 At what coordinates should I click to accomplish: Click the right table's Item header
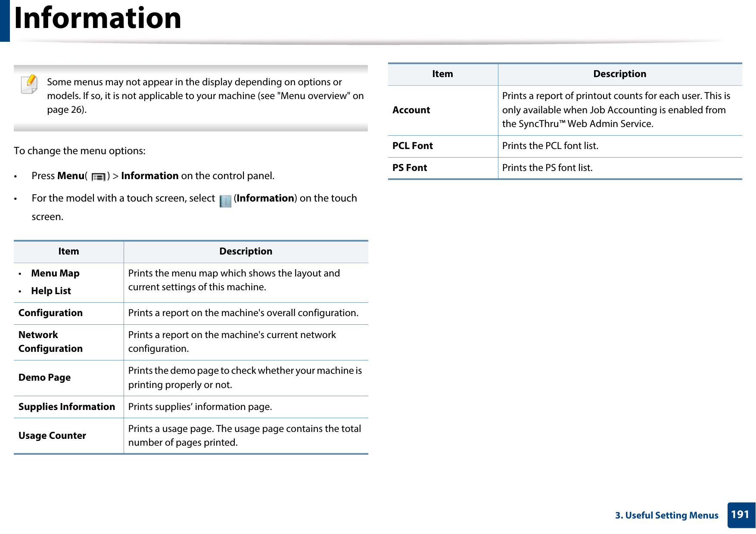[x=442, y=74]
